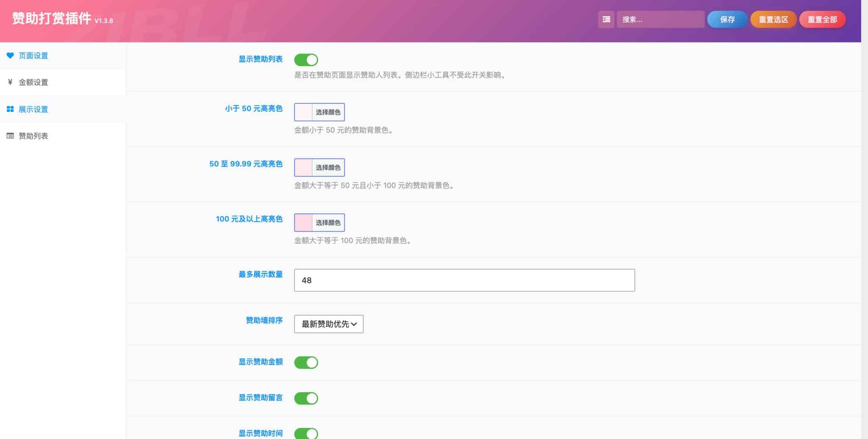The width and height of the screenshot is (868, 439).
Task: Focus the 最多展示数量 input field
Action: (x=465, y=280)
